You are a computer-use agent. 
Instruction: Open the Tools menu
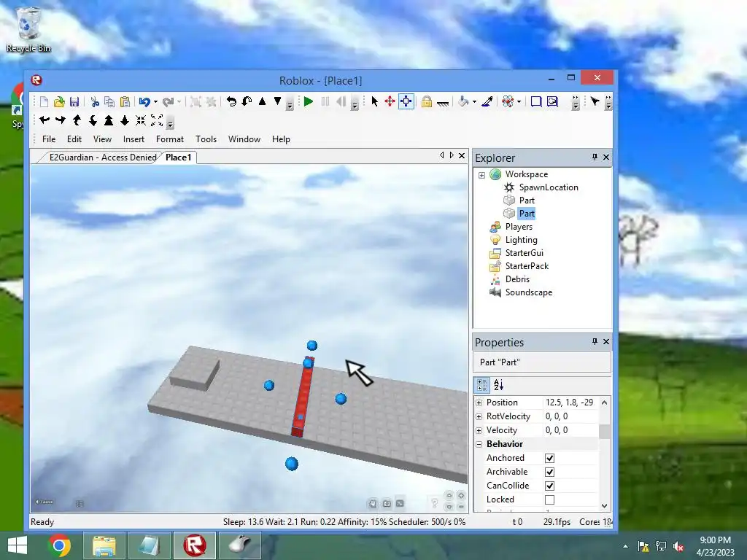[206, 139]
